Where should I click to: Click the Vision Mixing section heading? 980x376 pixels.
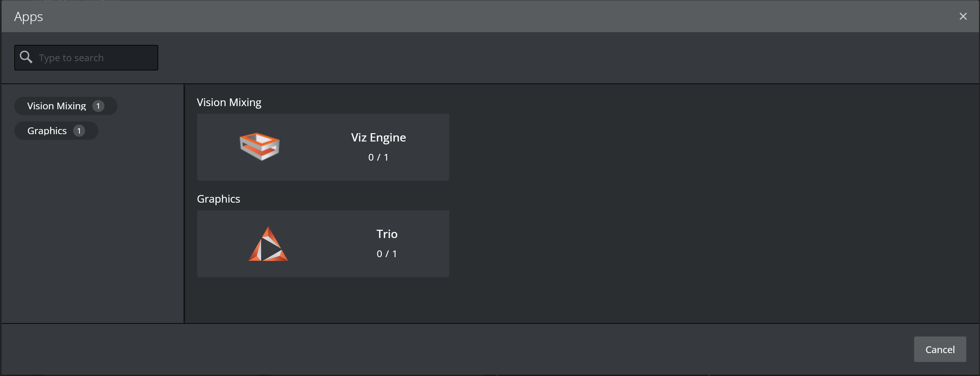click(229, 102)
